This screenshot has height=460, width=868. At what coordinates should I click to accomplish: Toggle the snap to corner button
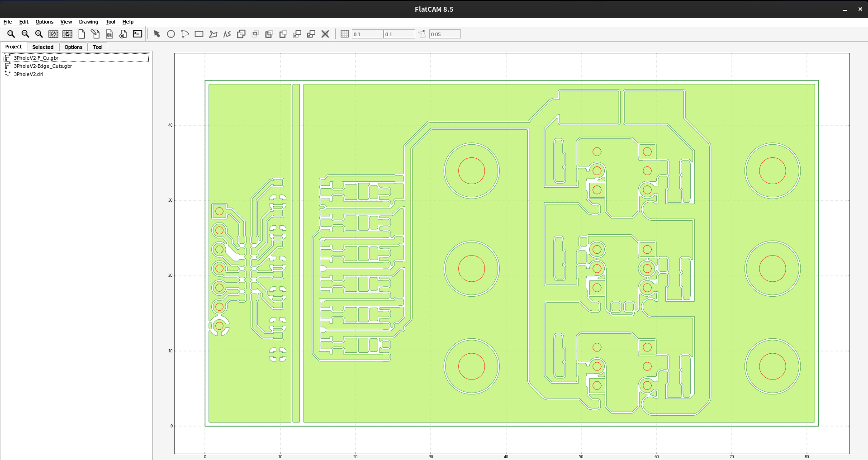pos(422,34)
